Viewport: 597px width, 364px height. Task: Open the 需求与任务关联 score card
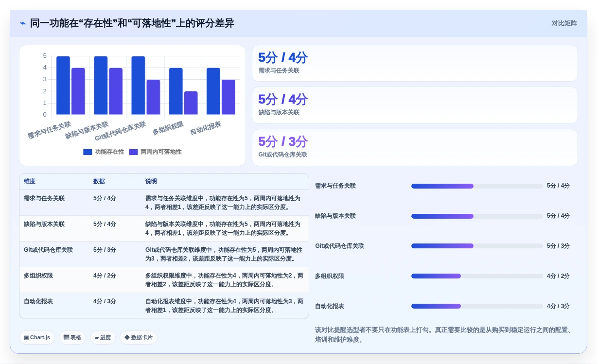coord(415,63)
